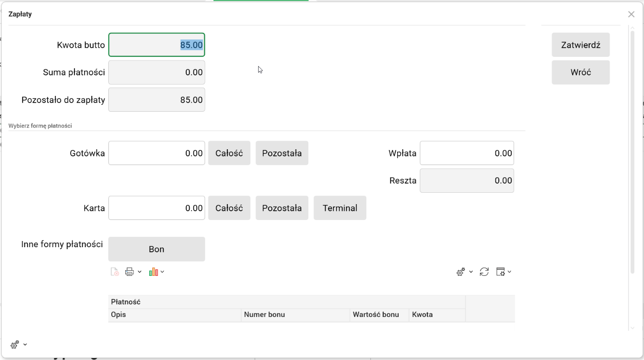The width and height of the screenshot is (644, 360).
Task: Select the Bon payment method
Action: pos(157,249)
